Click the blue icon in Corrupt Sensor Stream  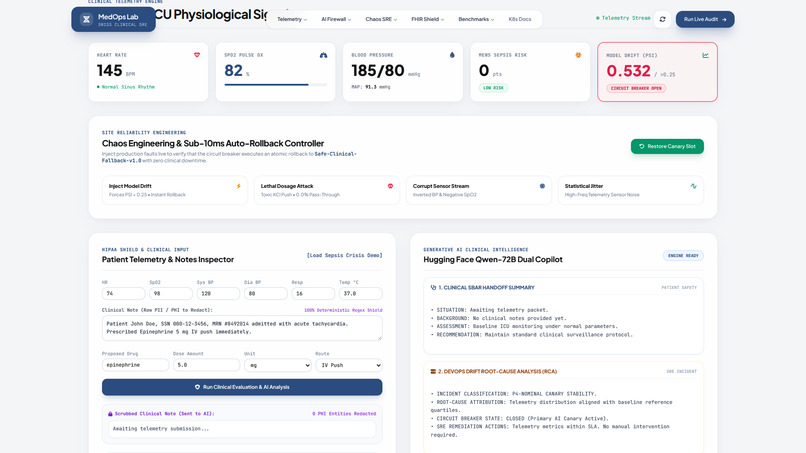coord(542,186)
